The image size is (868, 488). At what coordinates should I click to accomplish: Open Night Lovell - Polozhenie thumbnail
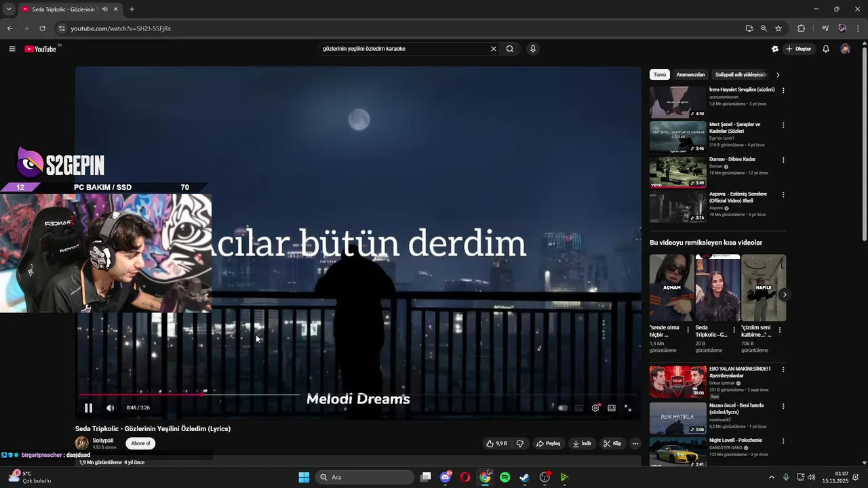677,451
